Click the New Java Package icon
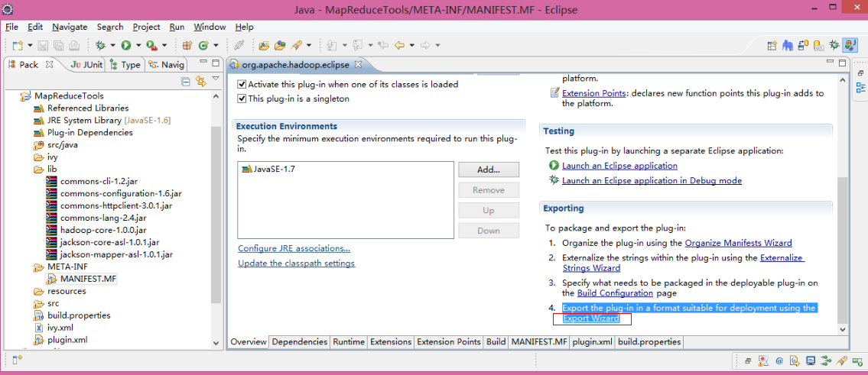This screenshot has height=375, width=868. pyautogui.click(x=187, y=45)
